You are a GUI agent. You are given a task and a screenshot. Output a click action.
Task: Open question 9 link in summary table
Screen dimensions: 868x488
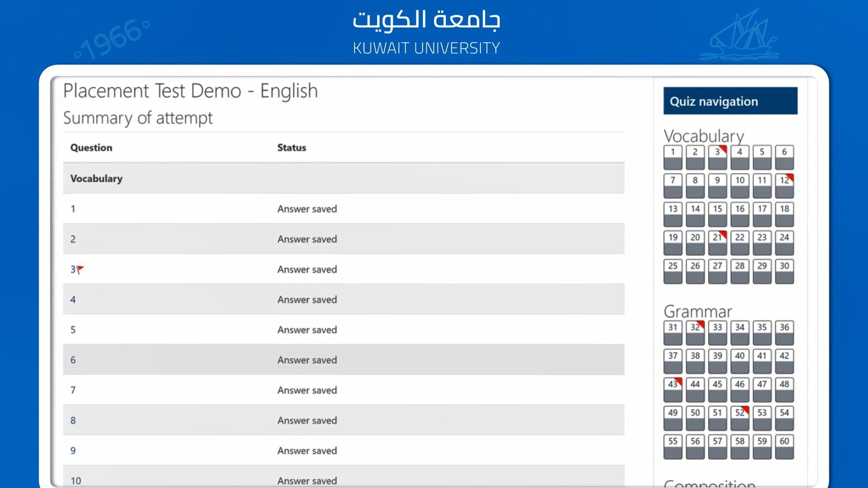[73, 451]
